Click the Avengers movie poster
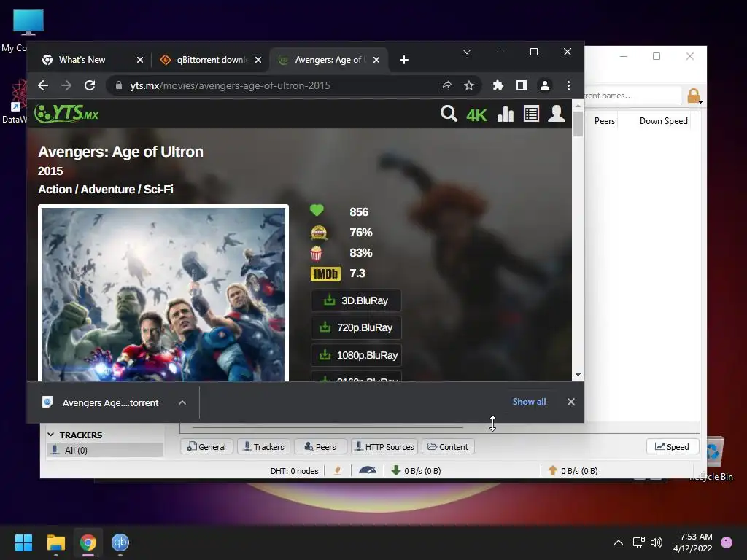This screenshot has width=747, height=560. pos(163,293)
